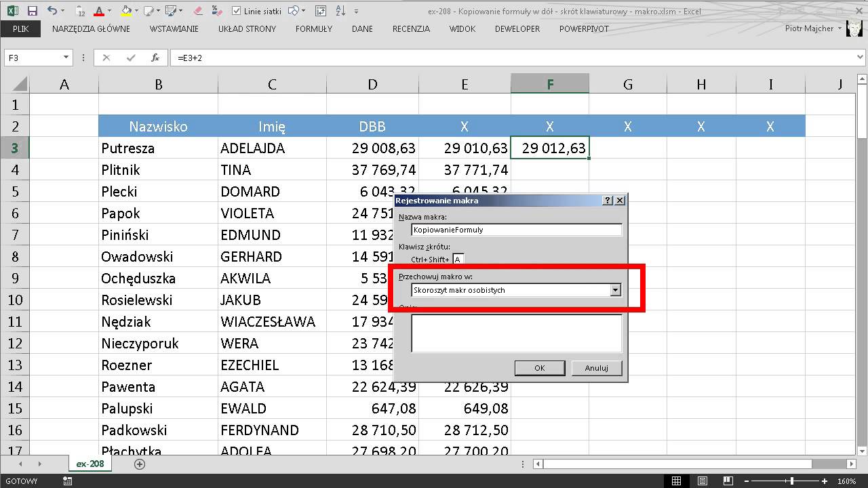Click OK in macro recording dialog
The height and width of the screenshot is (488, 868).
coord(540,368)
